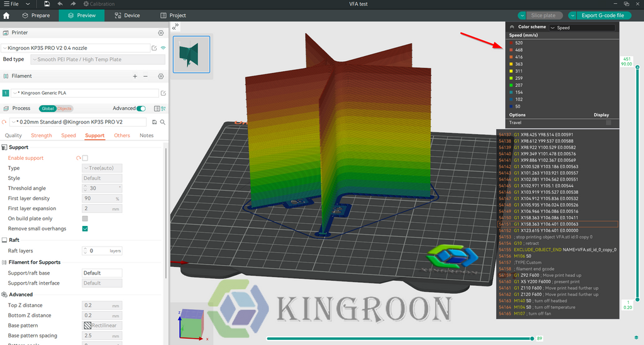This screenshot has width=644, height=345.
Task: Open the Support/raft base dropdown
Action: (102, 273)
